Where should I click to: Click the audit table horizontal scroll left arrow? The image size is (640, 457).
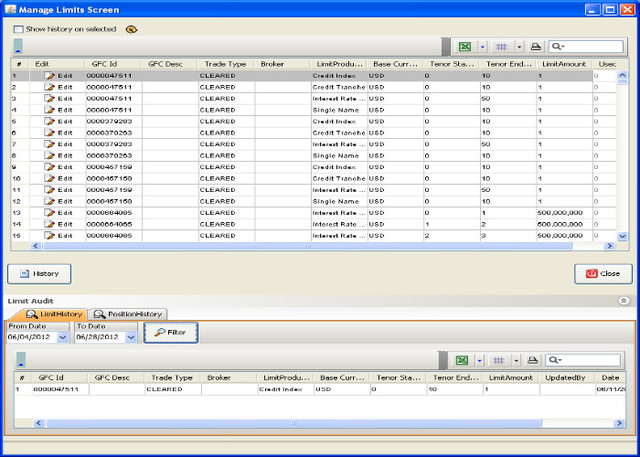click(39, 423)
